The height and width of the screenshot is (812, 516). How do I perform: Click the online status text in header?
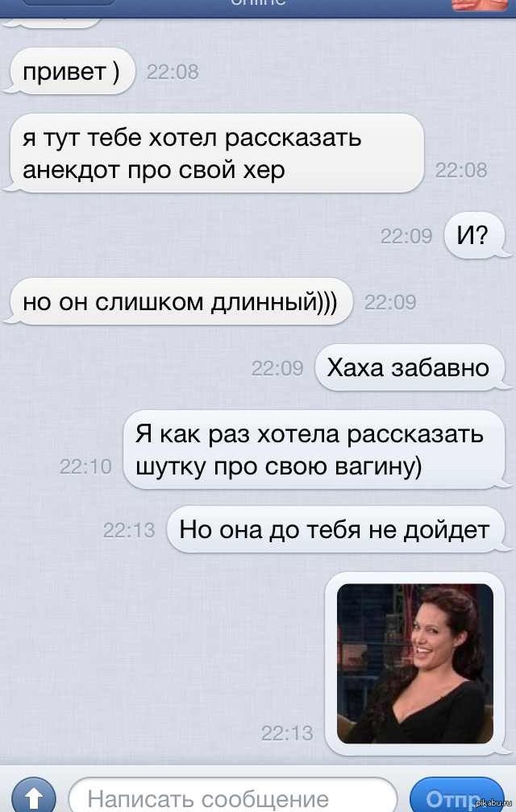[258, 2]
